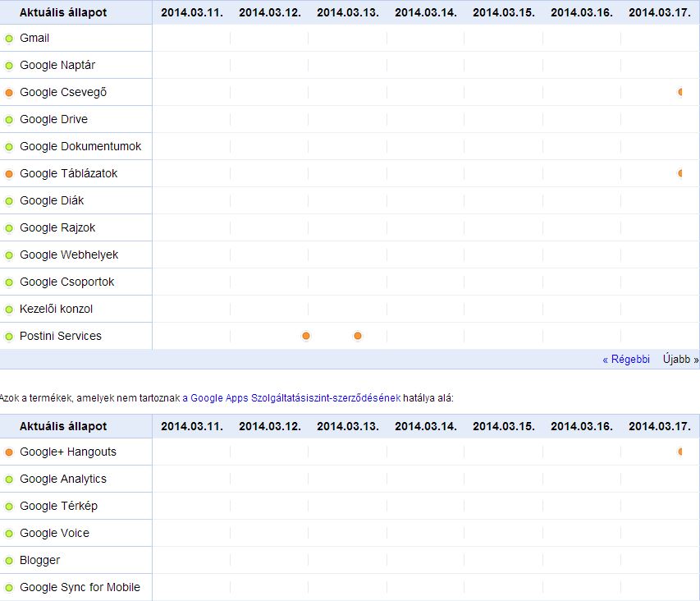This screenshot has width=700, height=601.
Task: Click the orange status icon beside Google Táblázatok
Action: (9, 174)
